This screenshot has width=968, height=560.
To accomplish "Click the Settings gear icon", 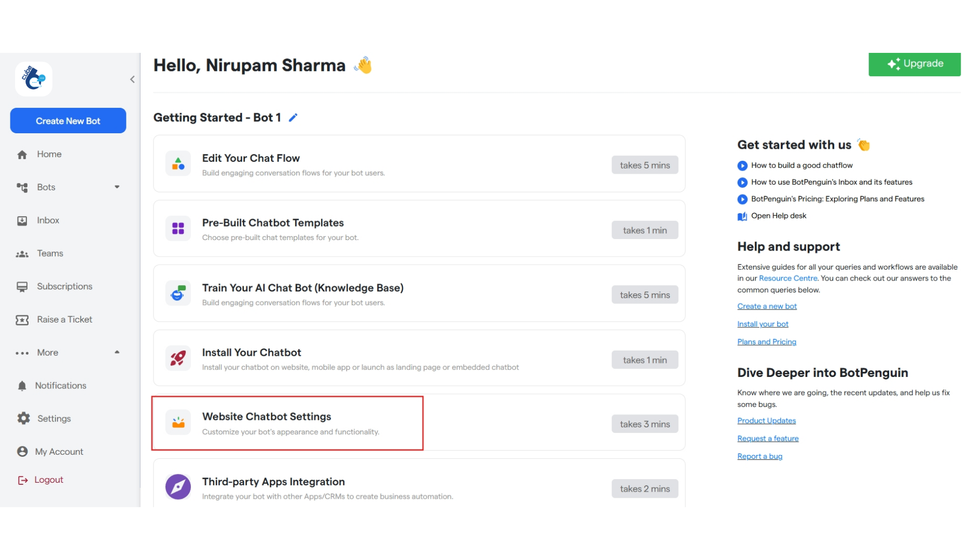I will (23, 418).
